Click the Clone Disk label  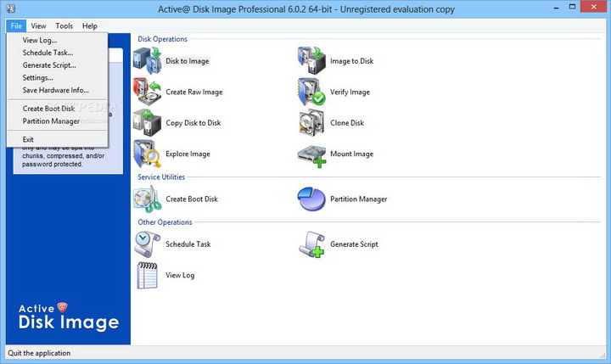(347, 123)
